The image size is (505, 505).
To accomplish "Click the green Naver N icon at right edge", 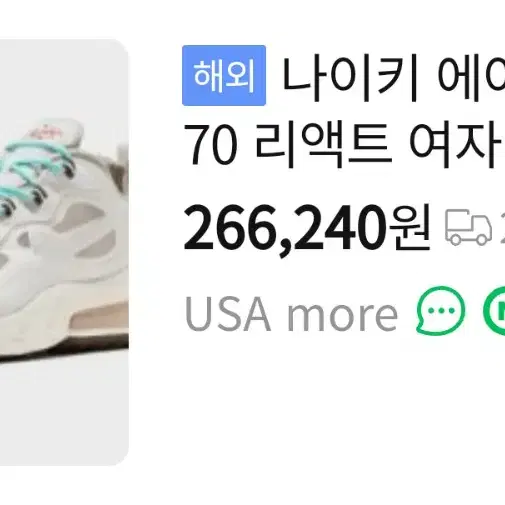I will (x=494, y=310).
